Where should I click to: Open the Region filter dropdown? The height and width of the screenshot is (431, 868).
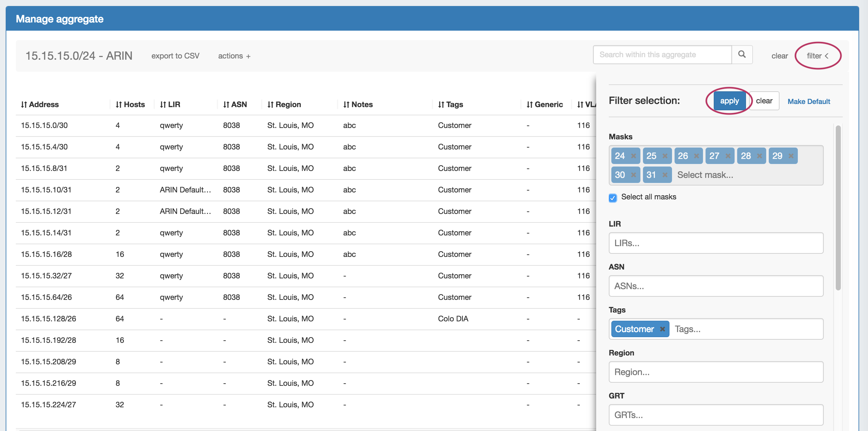click(x=716, y=372)
